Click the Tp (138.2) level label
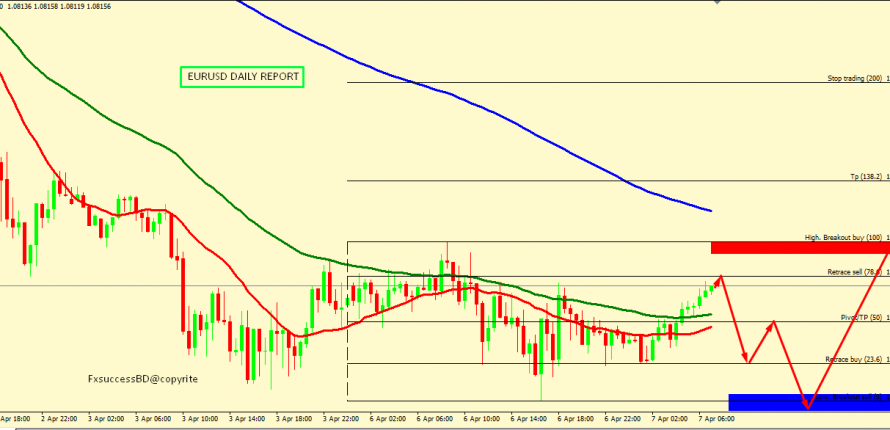The height and width of the screenshot is (430, 890). (x=864, y=176)
